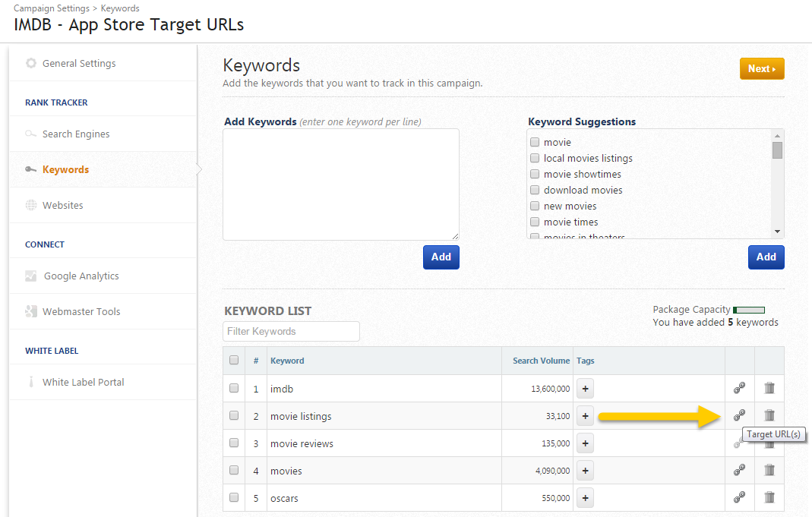Select the imdb keyword checkbox
The image size is (812, 517).
tap(234, 389)
